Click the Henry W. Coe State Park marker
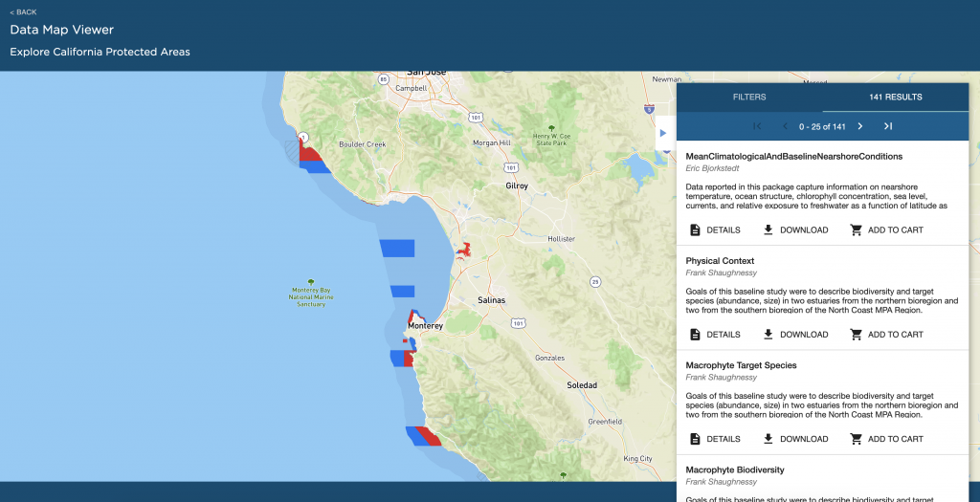Image resolution: width=980 pixels, height=502 pixels. (x=550, y=128)
